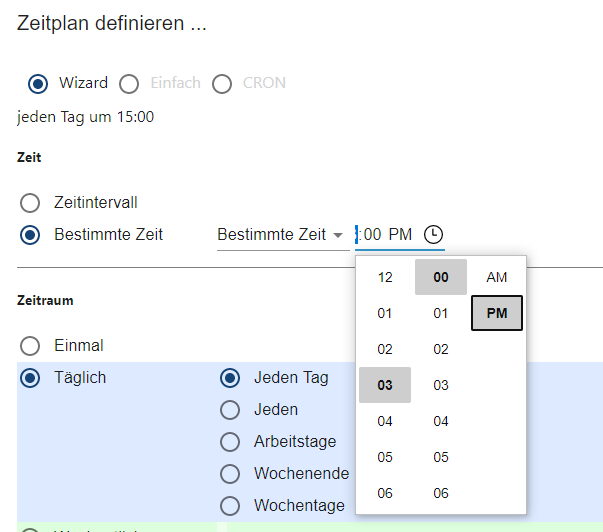Choose PM in the time picker
This screenshot has height=532, width=603.
coord(497,313)
